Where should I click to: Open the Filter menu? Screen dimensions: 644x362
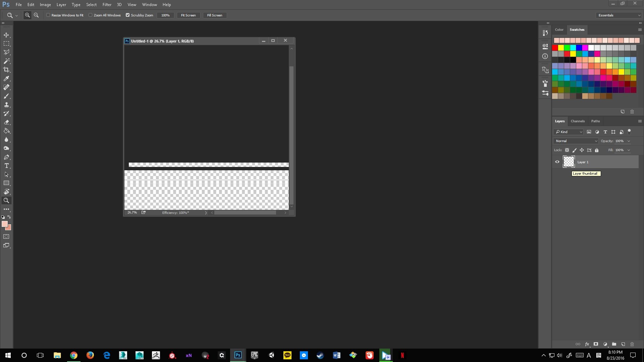coord(107,5)
